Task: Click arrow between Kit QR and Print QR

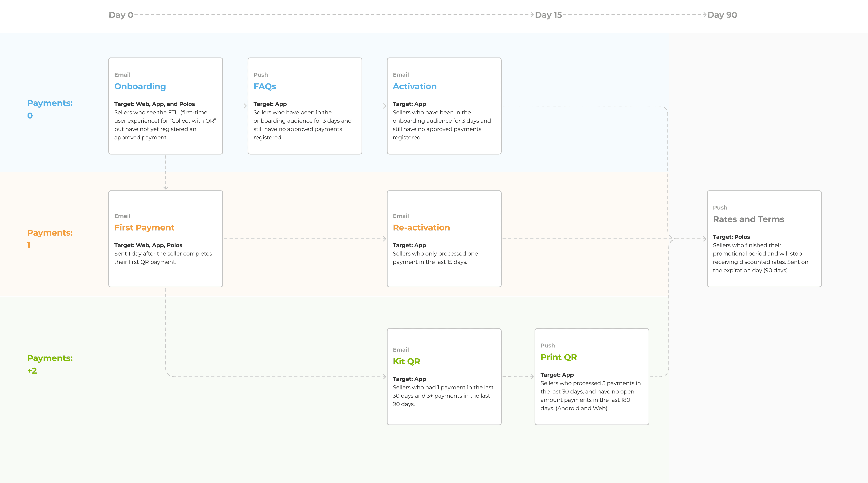Action: pos(532,377)
